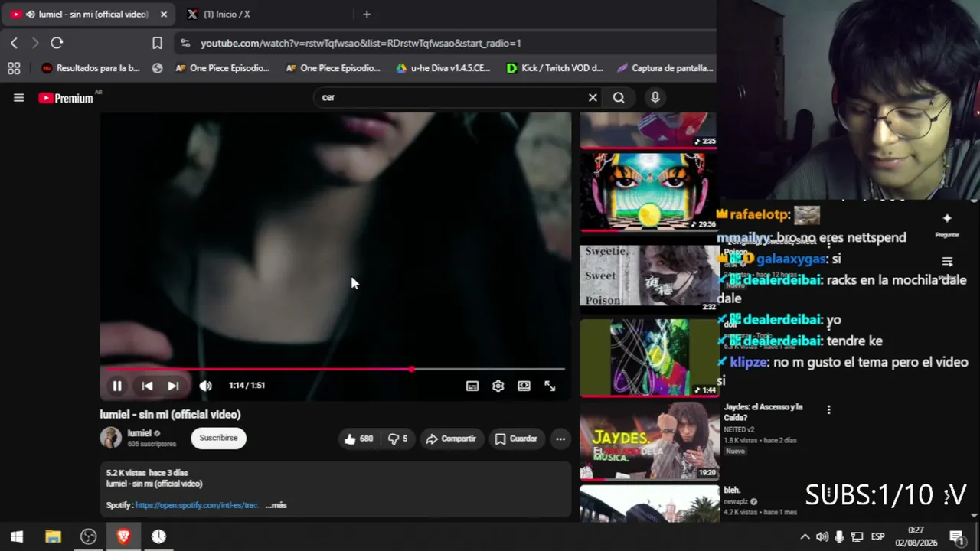Subscribe with the Suscribirse button
The image size is (980, 551).
pos(218,438)
